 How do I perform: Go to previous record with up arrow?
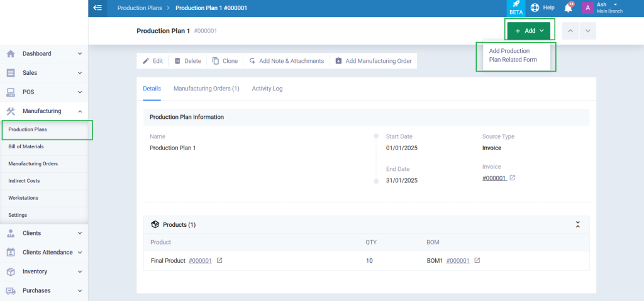[570, 31]
